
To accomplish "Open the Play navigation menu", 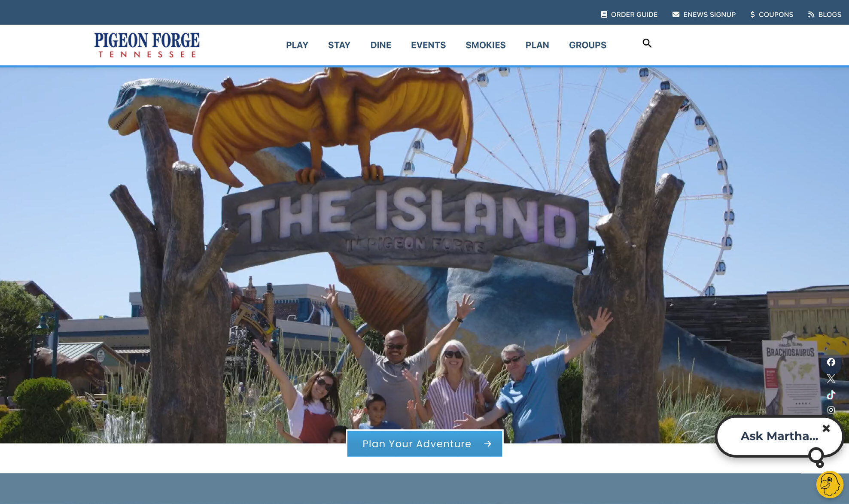I will pyautogui.click(x=297, y=45).
